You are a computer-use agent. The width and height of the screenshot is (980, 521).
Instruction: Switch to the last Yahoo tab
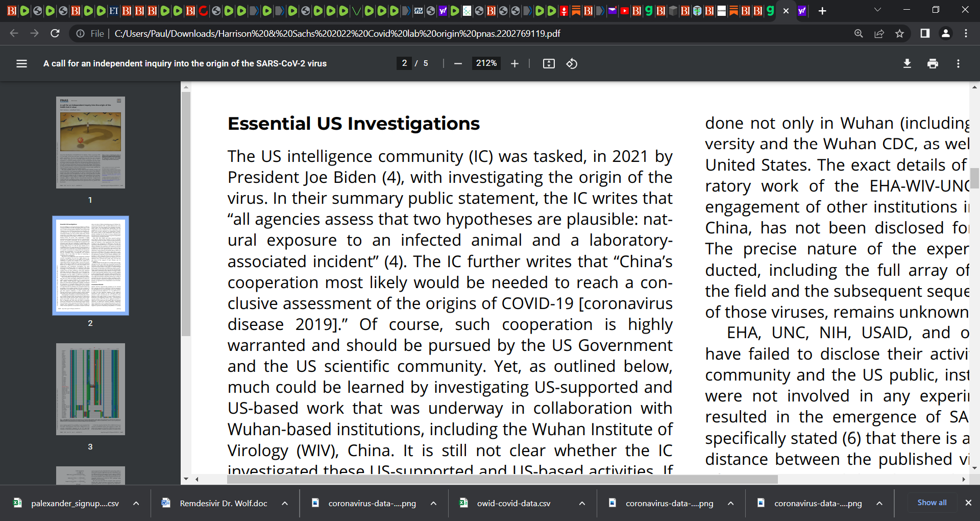802,11
